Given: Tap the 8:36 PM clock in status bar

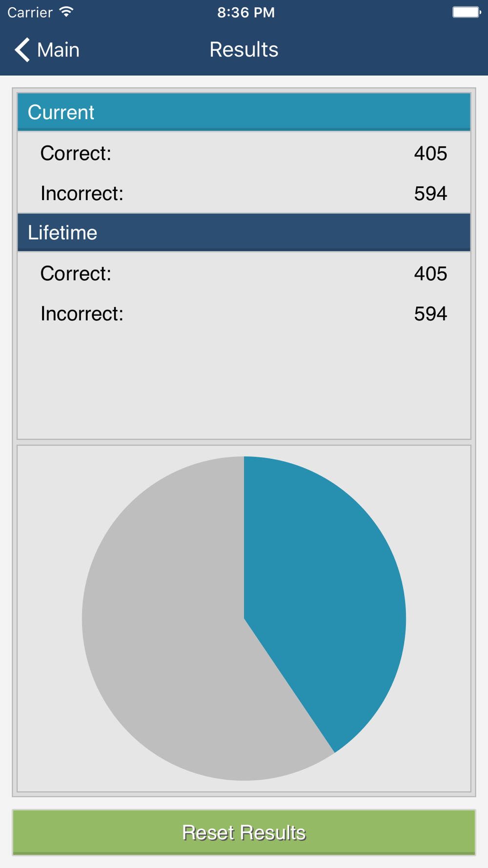Looking at the screenshot, I should (246, 12).
